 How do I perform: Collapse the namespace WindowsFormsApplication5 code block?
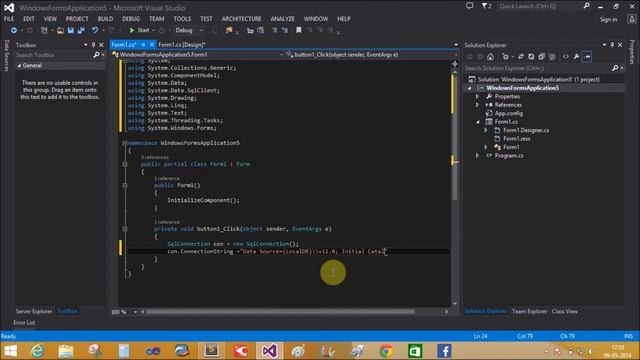125,143
